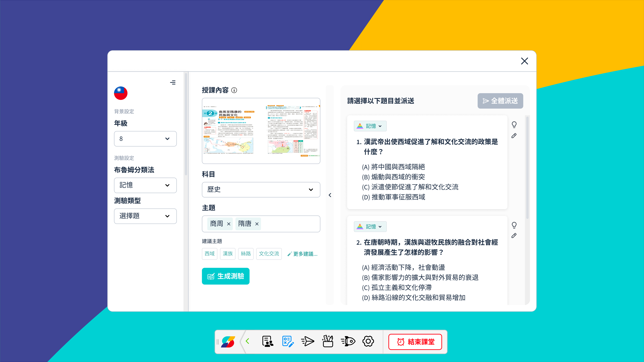Select answer (B) 儒家影響力的擴大與對外貿易的衰退

coord(420,278)
